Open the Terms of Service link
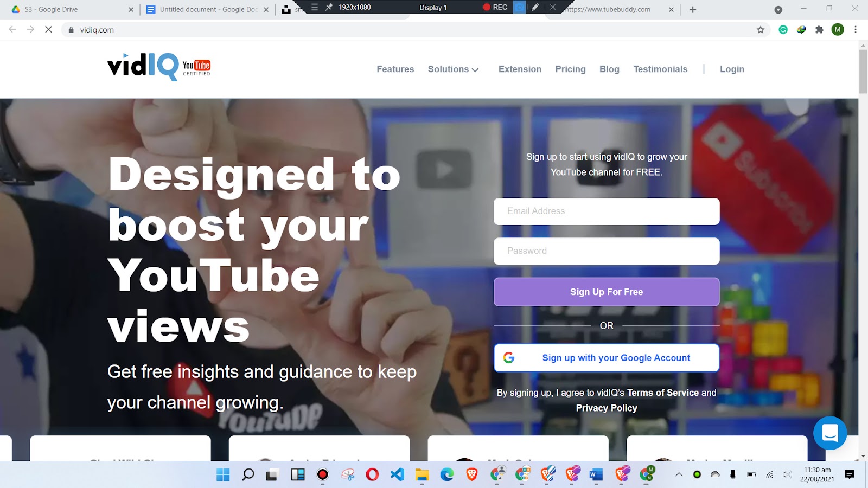 (x=663, y=393)
